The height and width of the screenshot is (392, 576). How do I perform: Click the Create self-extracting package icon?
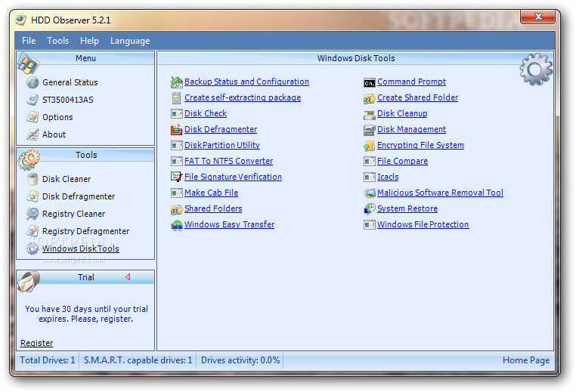tap(177, 97)
